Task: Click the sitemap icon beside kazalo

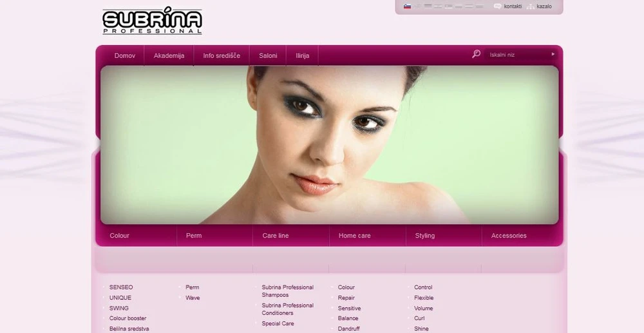Action: [x=531, y=6]
